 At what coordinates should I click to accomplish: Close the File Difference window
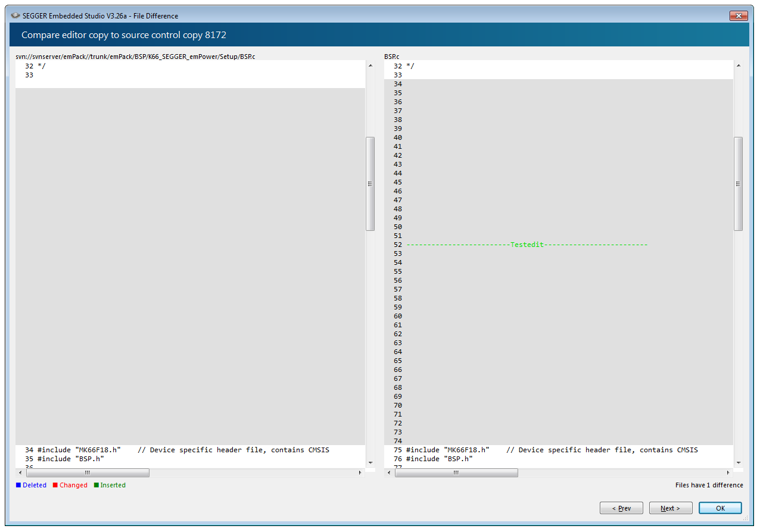[739, 16]
